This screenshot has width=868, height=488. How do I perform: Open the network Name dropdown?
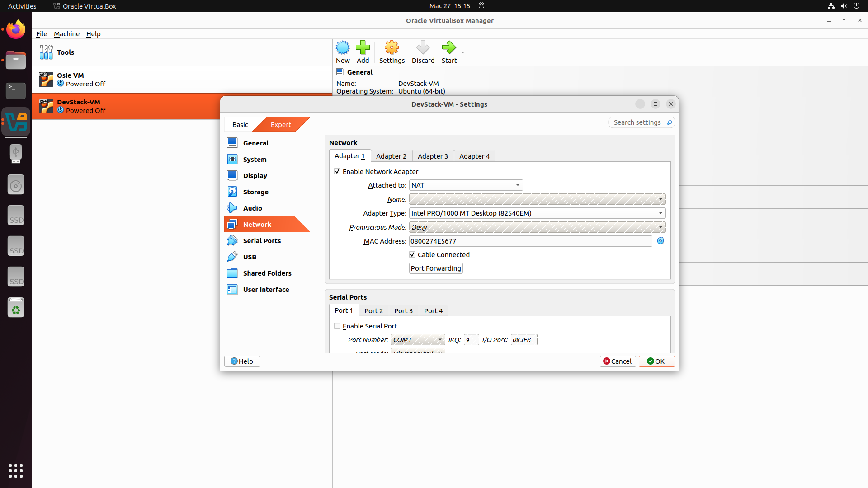[x=537, y=199]
